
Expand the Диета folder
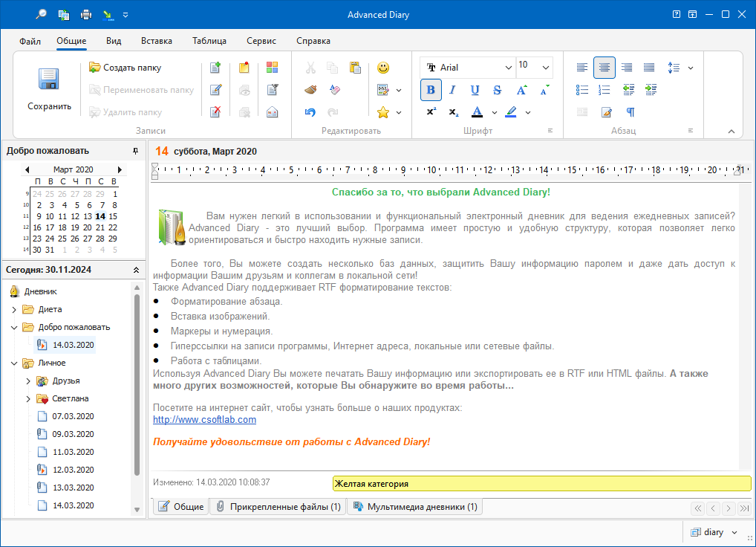coord(14,310)
